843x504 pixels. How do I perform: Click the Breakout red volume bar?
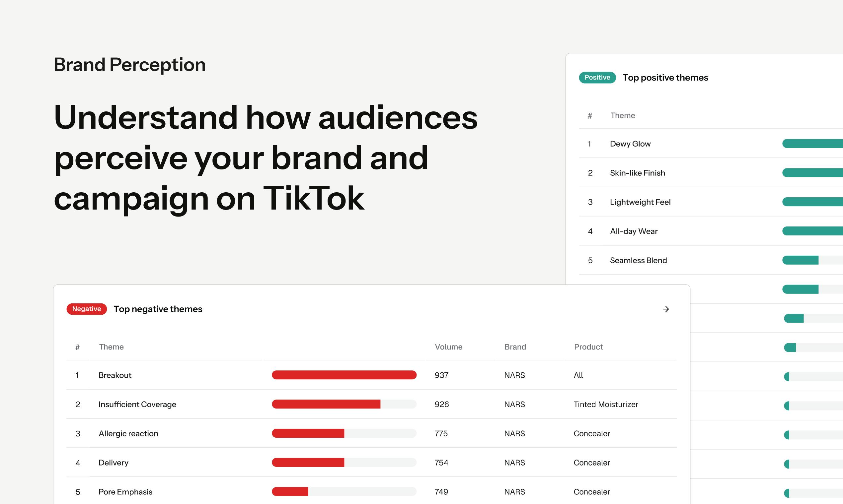tap(344, 375)
